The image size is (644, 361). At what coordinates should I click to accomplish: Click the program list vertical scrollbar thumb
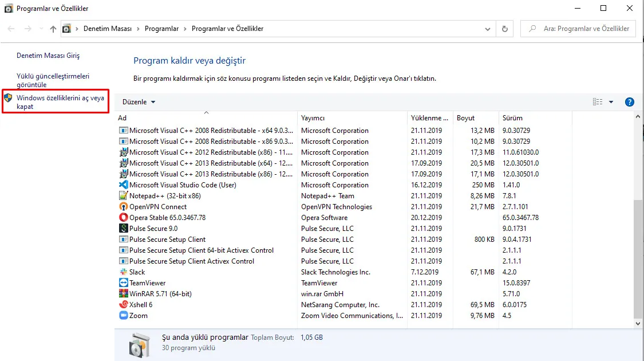tap(638, 259)
